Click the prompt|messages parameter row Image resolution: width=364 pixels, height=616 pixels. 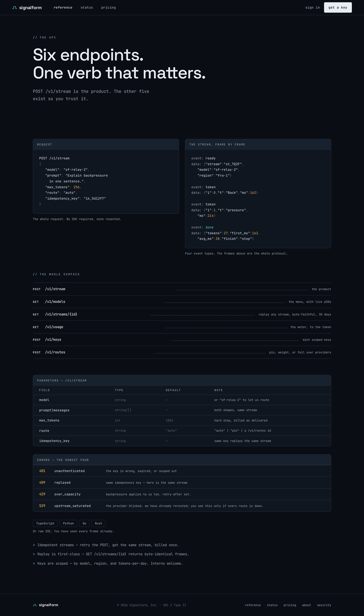[182, 410]
